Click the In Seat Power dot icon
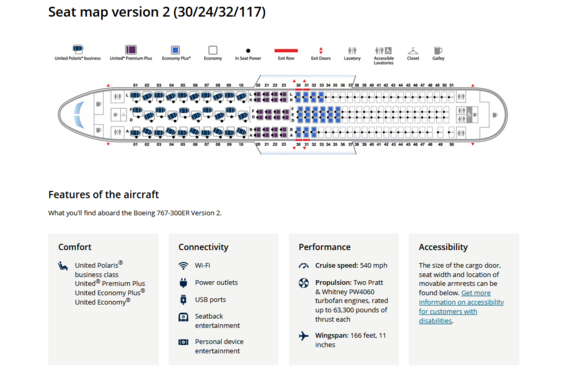 pyautogui.click(x=248, y=51)
